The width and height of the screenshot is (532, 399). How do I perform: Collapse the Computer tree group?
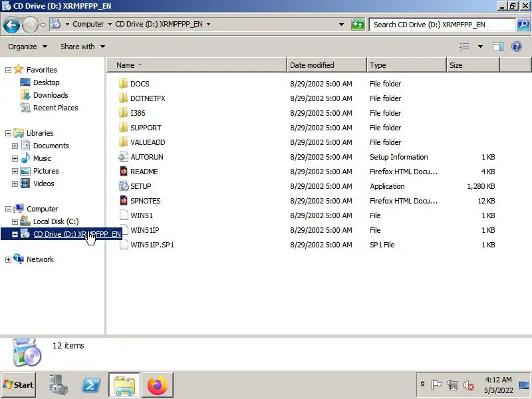click(8, 209)
